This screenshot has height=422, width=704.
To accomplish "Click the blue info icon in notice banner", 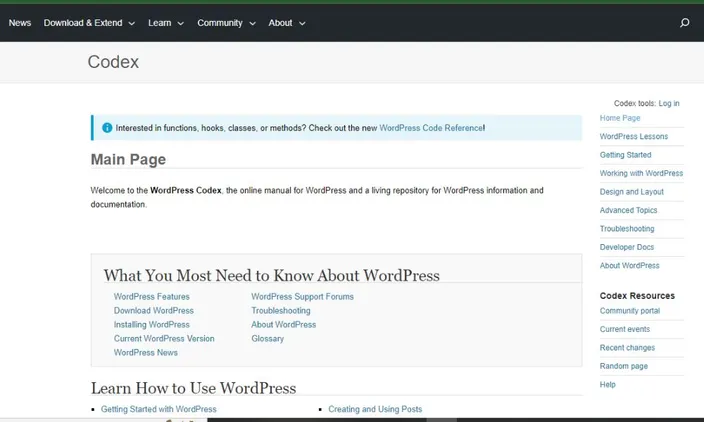I will (107, 127).
